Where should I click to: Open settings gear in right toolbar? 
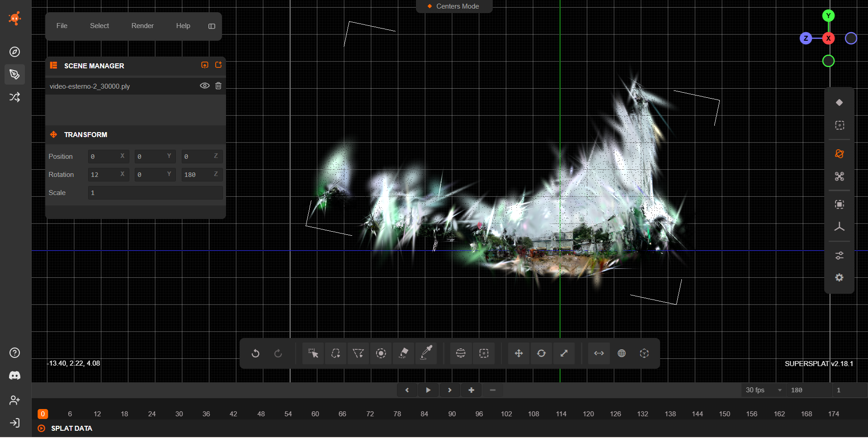pos(840,278)
